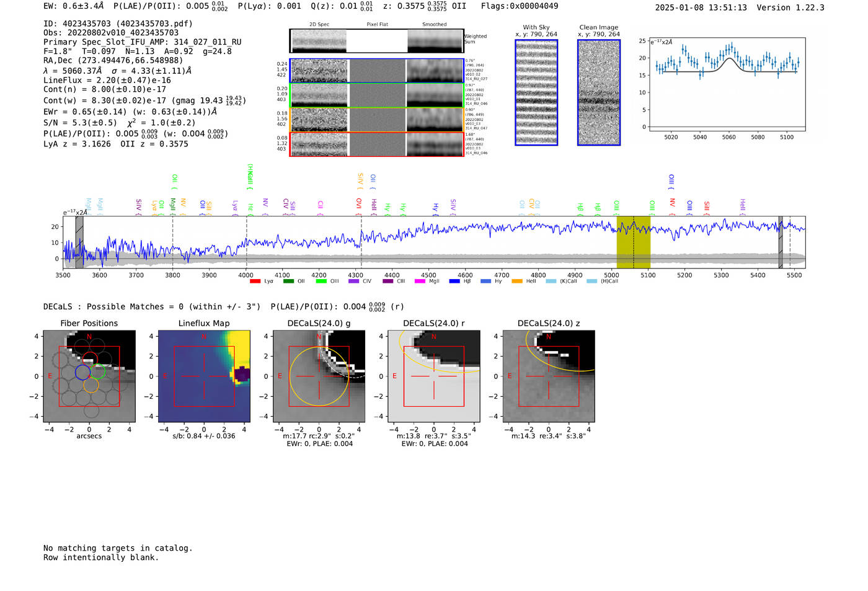The height and width of the screenshot is (591, 868).
Task: Select the blue-bordered 2D spectrum fiber row
Action: (x=376, y=71)
